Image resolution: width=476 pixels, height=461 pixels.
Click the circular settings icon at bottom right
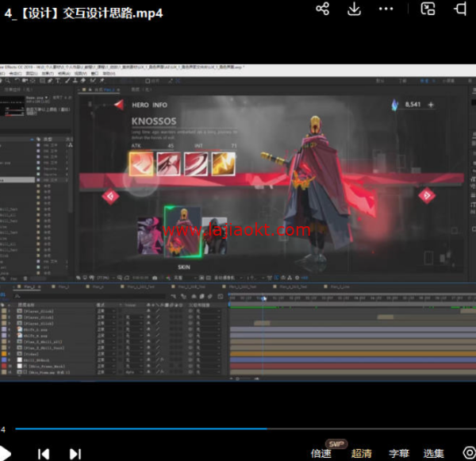coord(470,453)
